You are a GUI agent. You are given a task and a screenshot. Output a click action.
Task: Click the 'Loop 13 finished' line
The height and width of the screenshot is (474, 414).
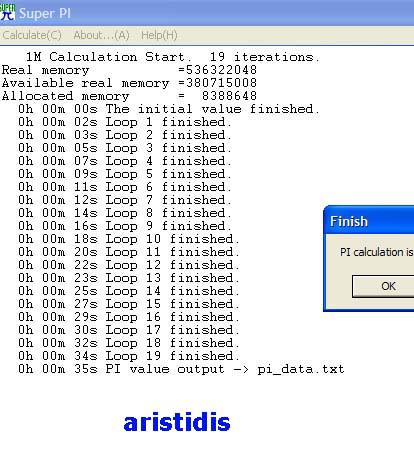point(129,278)
